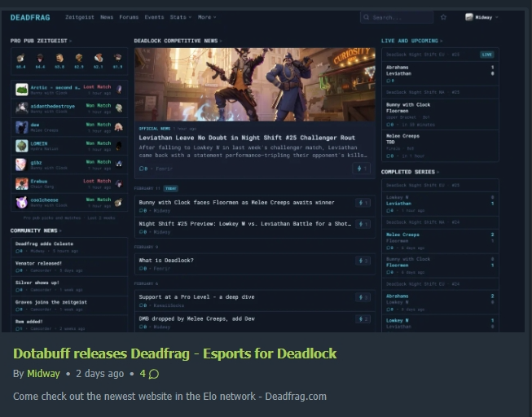
Task: Click the dew player avatar
Action: tap(22, 127)
